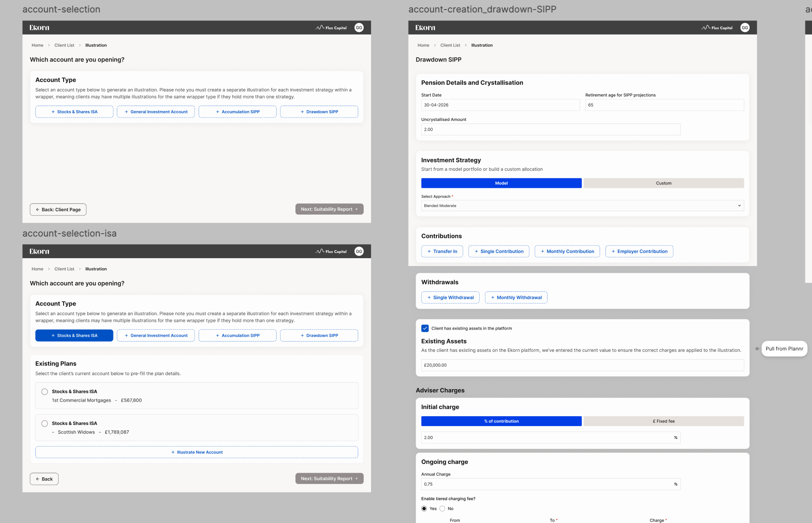
Task: Click the Annual Charge 0.75 field
Action: coord(551,484)
